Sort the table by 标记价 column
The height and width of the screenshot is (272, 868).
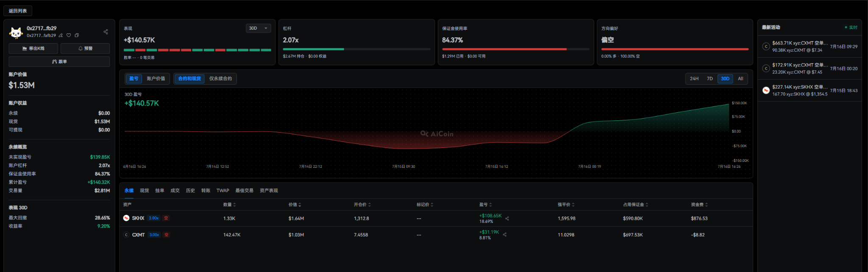(425, 205)
